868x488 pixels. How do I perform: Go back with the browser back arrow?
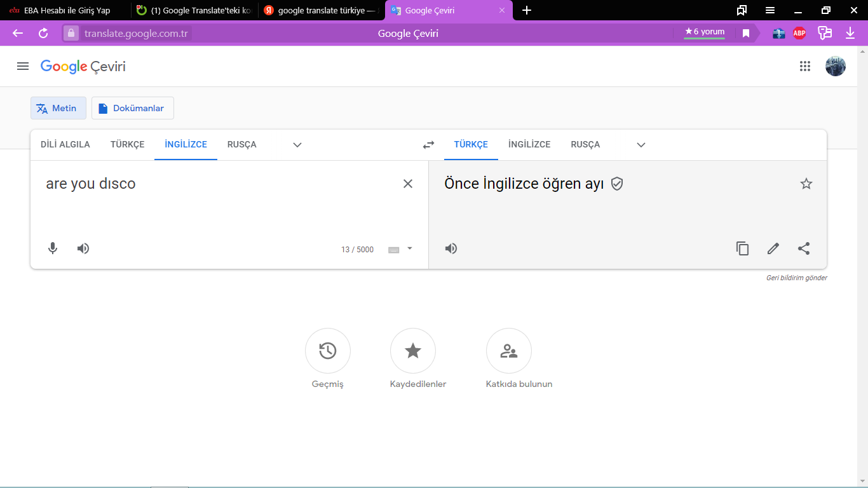coord(18,34)
